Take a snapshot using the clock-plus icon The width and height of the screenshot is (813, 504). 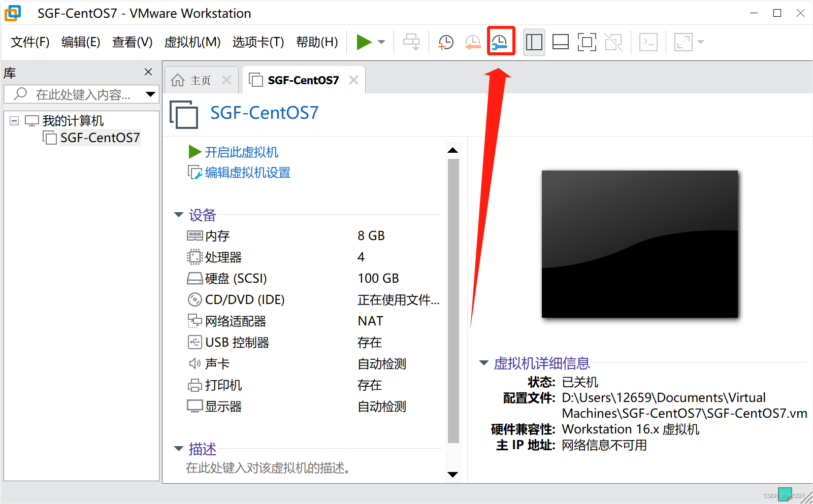(x=445, y=42)
